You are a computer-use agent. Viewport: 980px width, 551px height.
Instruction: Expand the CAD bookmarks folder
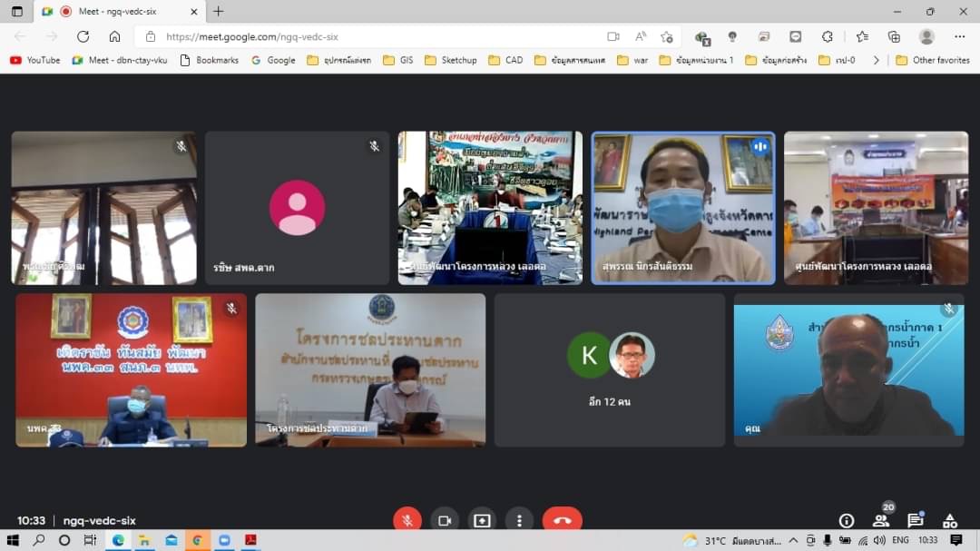(x=505, y=60)
